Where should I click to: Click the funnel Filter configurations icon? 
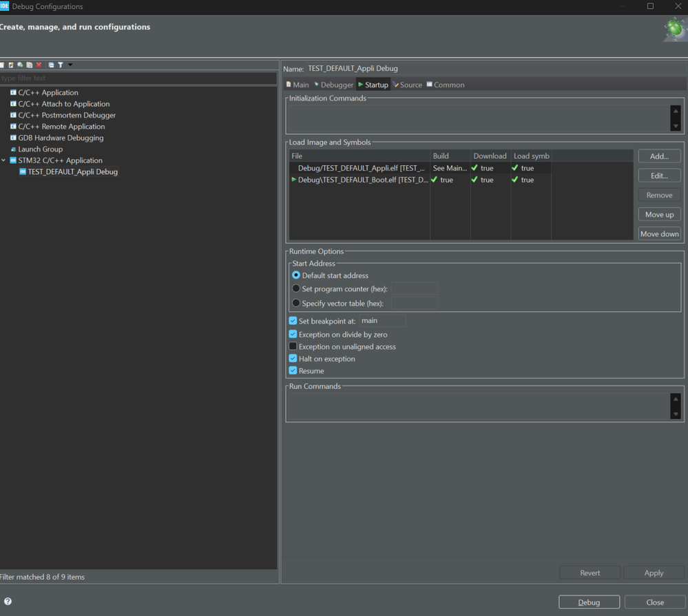pyautogui.click(x=61, y=65)
